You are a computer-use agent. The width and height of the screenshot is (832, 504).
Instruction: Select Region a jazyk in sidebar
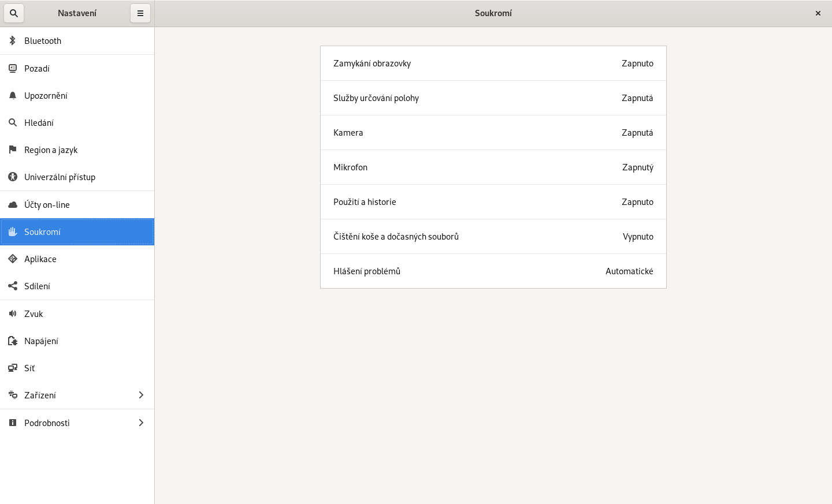[x=77, y=150]
